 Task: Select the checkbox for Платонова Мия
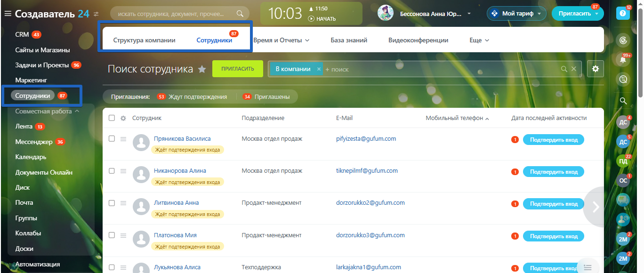click(112, 235)
